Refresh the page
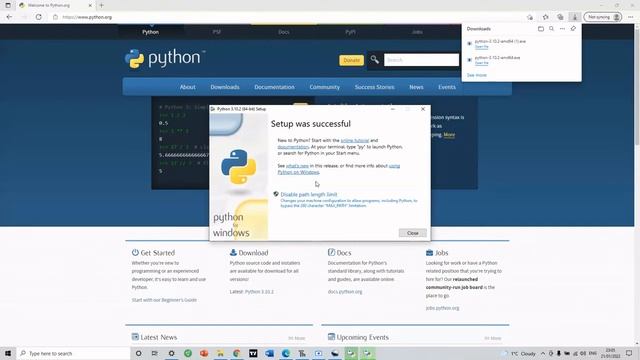The width and height of the screenshot is (640, 360). [38, 17]
